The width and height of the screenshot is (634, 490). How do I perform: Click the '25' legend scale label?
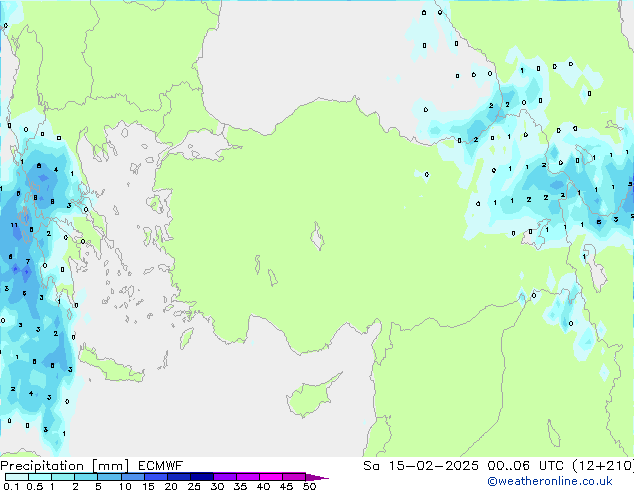coord(194,486)
